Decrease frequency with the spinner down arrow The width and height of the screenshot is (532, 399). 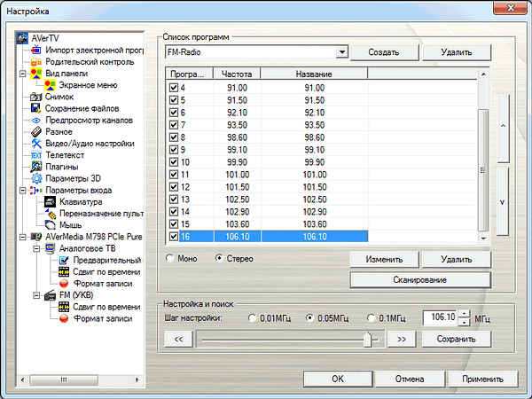coord(464,322)
